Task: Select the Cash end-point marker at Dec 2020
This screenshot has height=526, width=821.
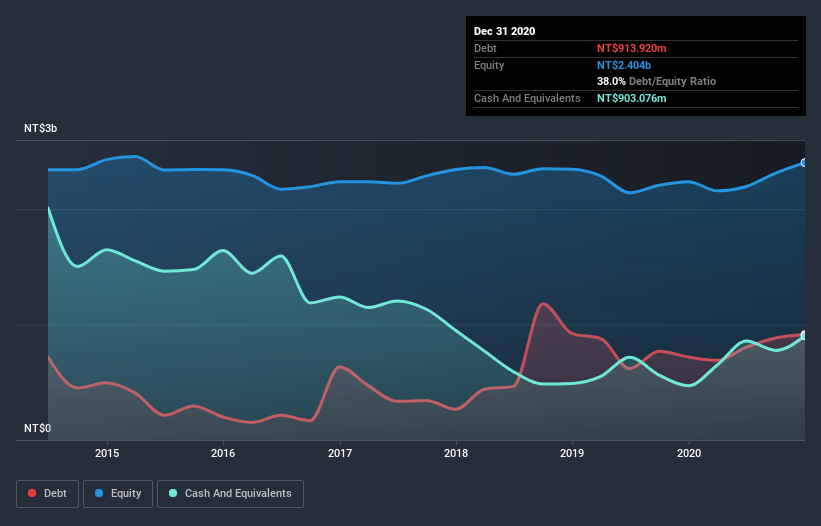Action: tap(804, 335)
